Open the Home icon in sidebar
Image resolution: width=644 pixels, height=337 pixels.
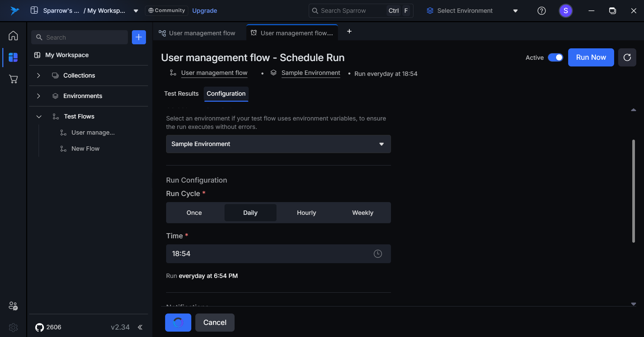13,36
